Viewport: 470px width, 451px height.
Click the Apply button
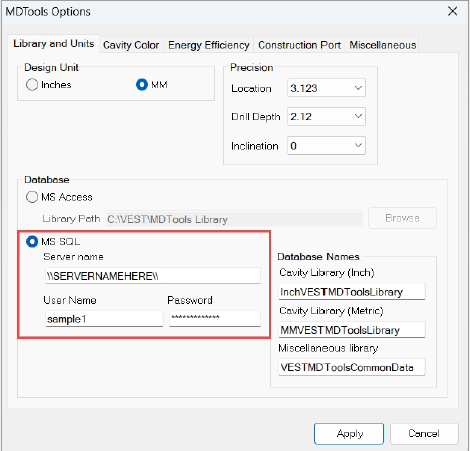coord(349,434)
